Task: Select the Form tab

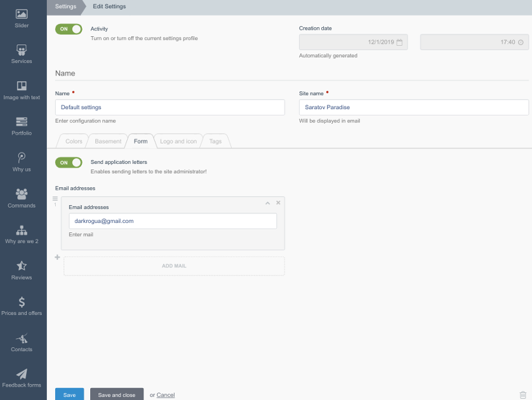Action: 140,141
